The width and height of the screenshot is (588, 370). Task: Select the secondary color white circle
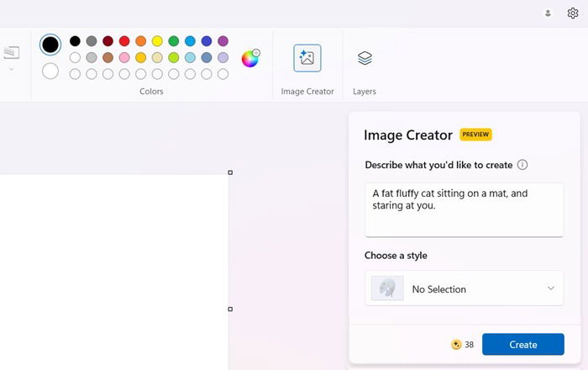[x=50, y=71]
